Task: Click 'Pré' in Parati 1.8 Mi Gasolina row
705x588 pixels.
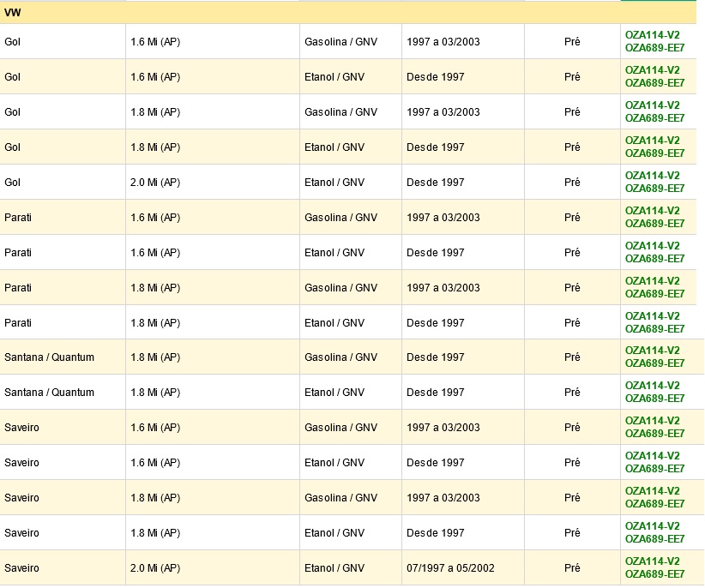Action: click(x=572, y=287)
